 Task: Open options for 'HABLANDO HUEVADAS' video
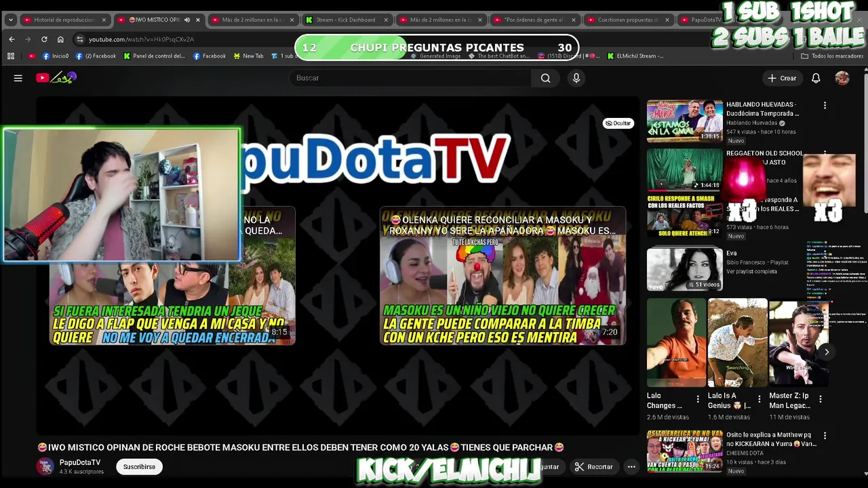coord(825,105)
